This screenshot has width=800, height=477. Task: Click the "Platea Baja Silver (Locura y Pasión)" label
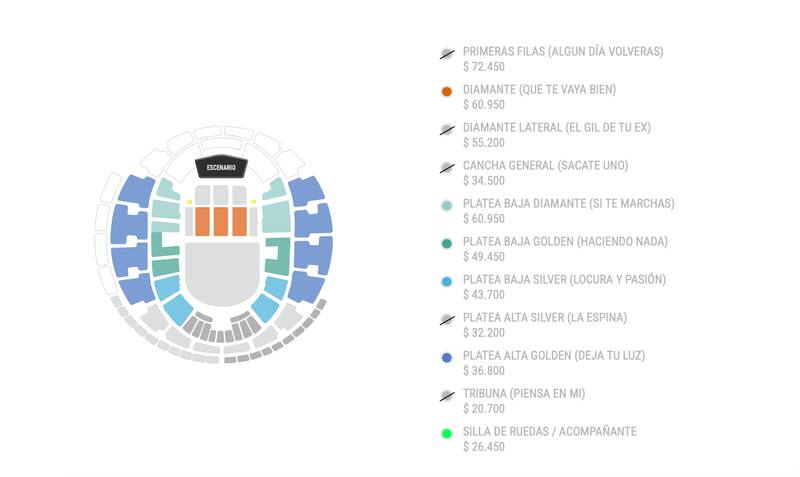coord(564,280)
